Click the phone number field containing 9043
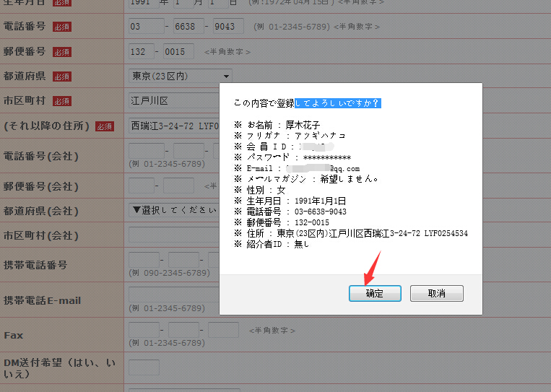Viewport: 551px width, 392px height. point(228,27)
